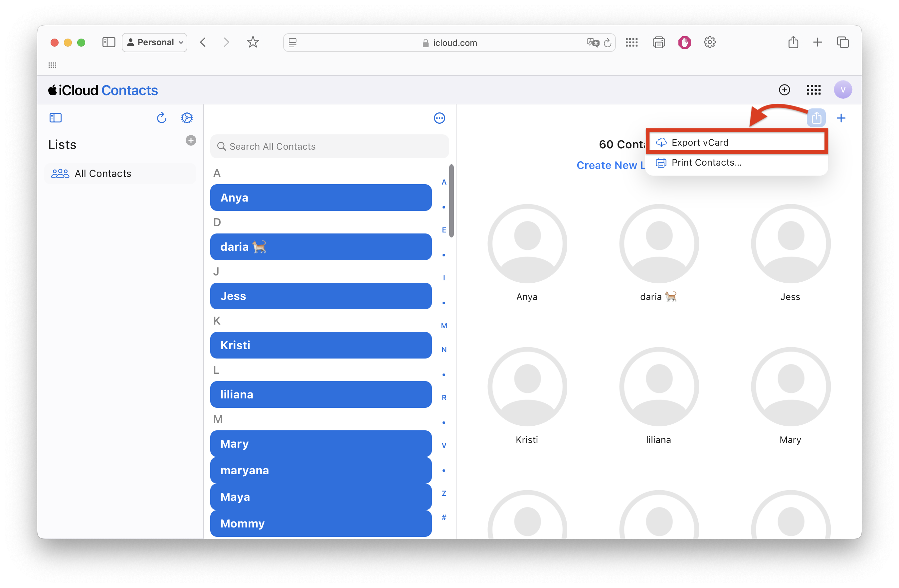Open Contacts settings gear
The width and height of the screenshot is (899, 588).
pos(187,118)
